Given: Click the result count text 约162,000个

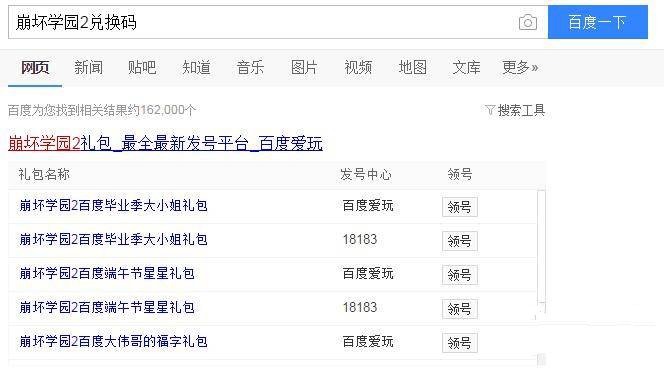Looking at the screenshot, I should click(168, 111).
